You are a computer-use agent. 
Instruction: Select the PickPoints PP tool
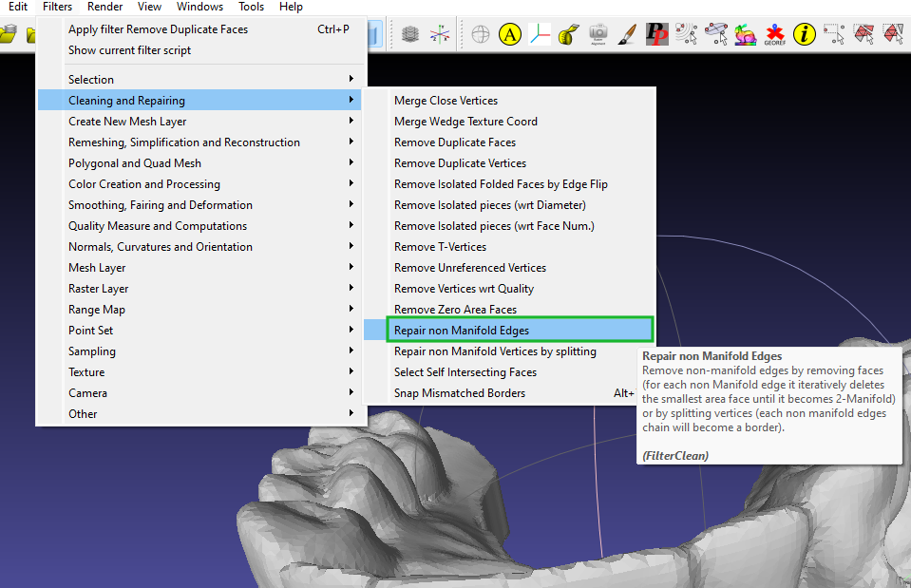[656, 33]
